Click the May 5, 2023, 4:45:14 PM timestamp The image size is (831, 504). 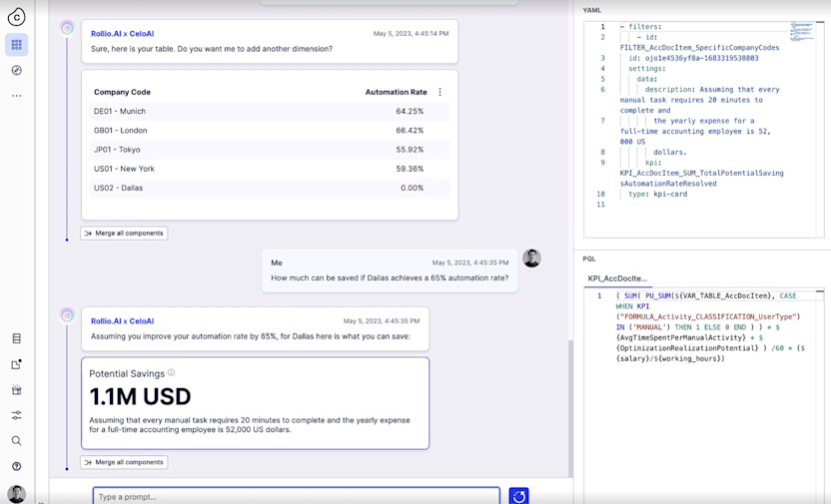(411, 33)
